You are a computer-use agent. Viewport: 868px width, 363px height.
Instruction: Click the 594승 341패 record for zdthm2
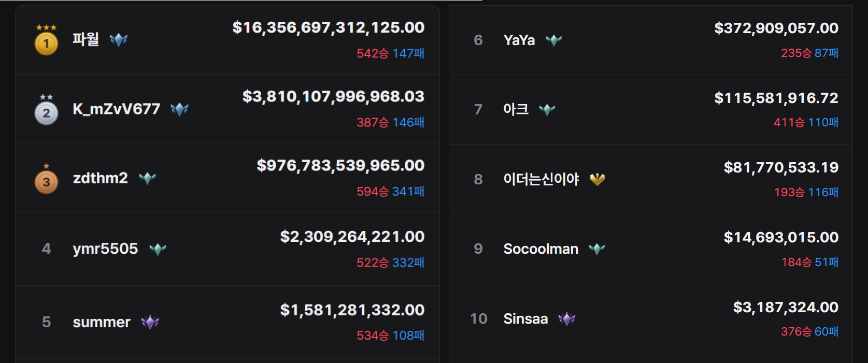click(x=390, y=192)
